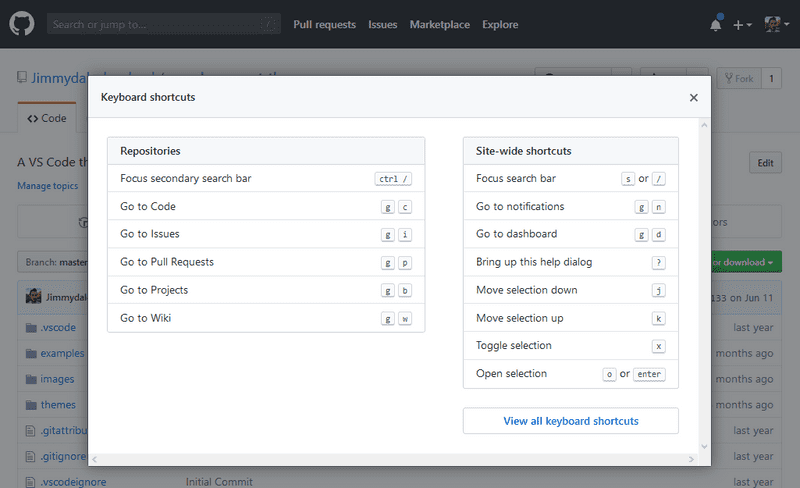Click the Go to Wiki row
Screen dimensions: 800x488
coord(266,318)
